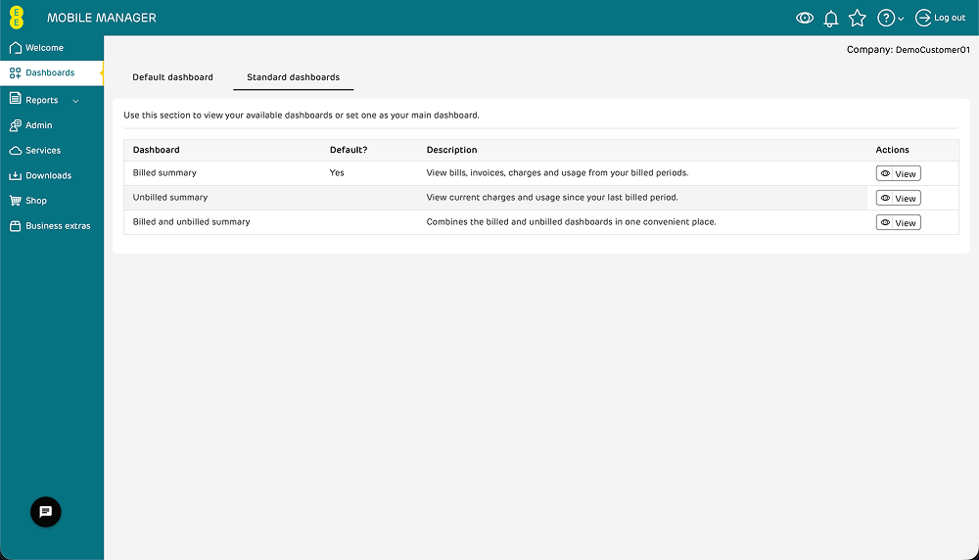Viewport: 979px width, 560px height.
Task: Click the Yes default cell
Action: coord(337,173)
